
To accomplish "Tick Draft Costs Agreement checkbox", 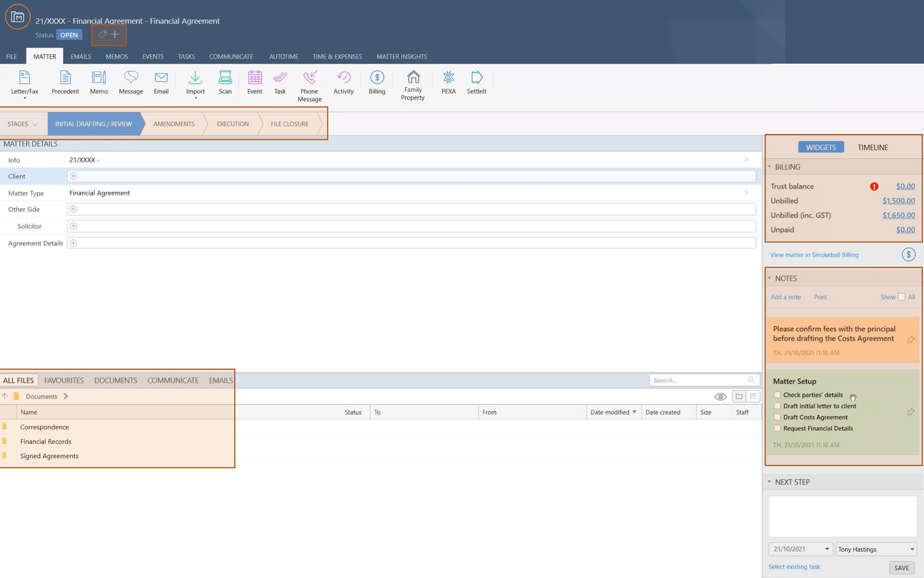I will 777,417.
